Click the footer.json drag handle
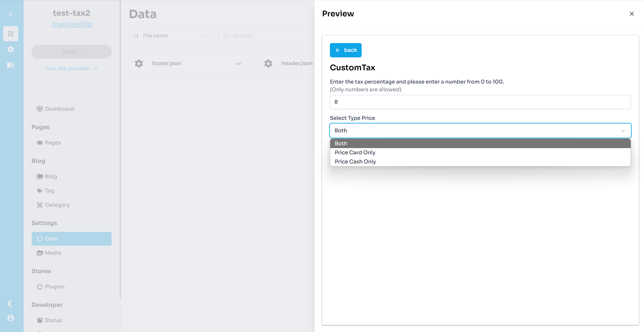The image size is (644, 332). [239, 64]
